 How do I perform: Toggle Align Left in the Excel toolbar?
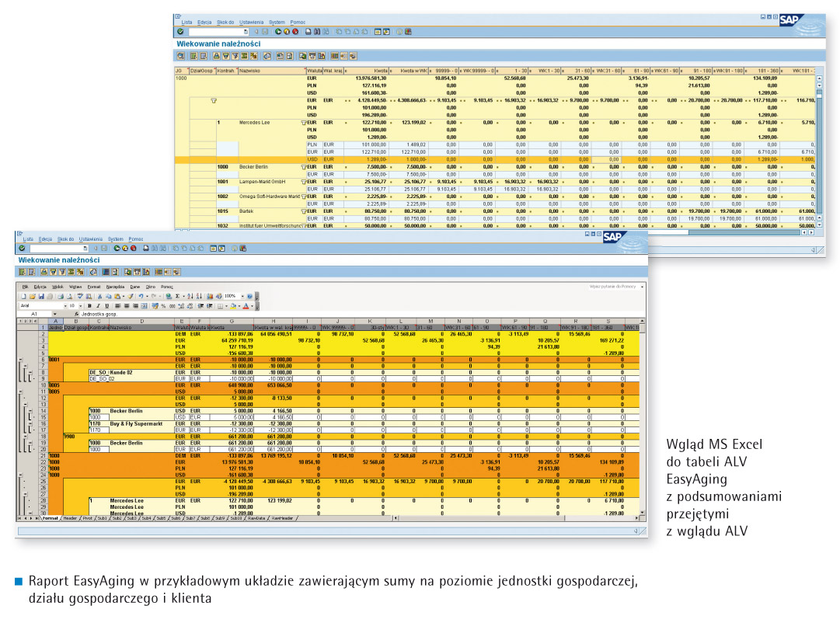[x=118, y=306]
